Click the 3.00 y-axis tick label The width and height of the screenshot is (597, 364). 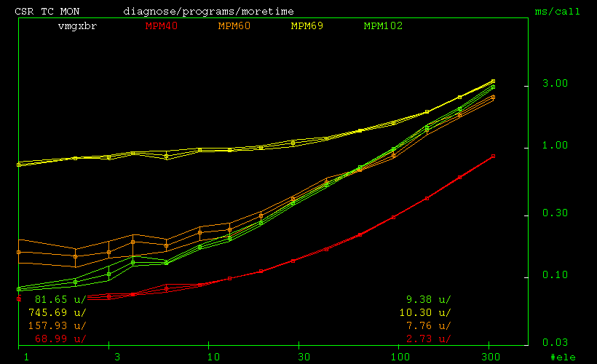point(555,83)
